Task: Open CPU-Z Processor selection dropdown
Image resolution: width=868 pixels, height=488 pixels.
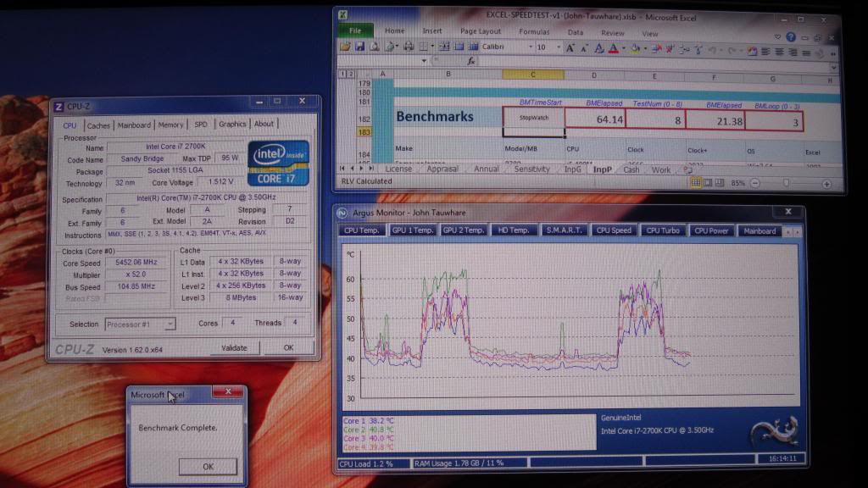Action: click(x=170, y=324)
